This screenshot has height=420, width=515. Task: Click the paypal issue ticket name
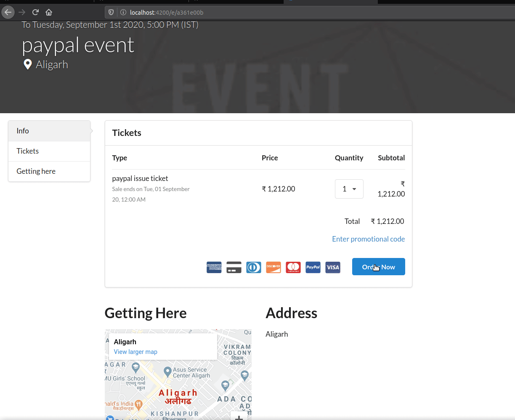click(140, 178)
